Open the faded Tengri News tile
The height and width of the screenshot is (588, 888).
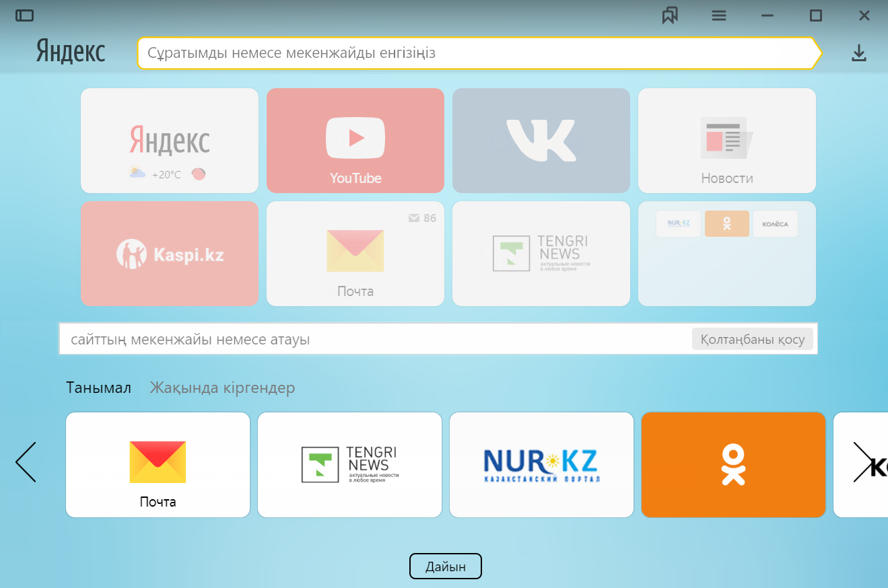(x=541, y=254)
